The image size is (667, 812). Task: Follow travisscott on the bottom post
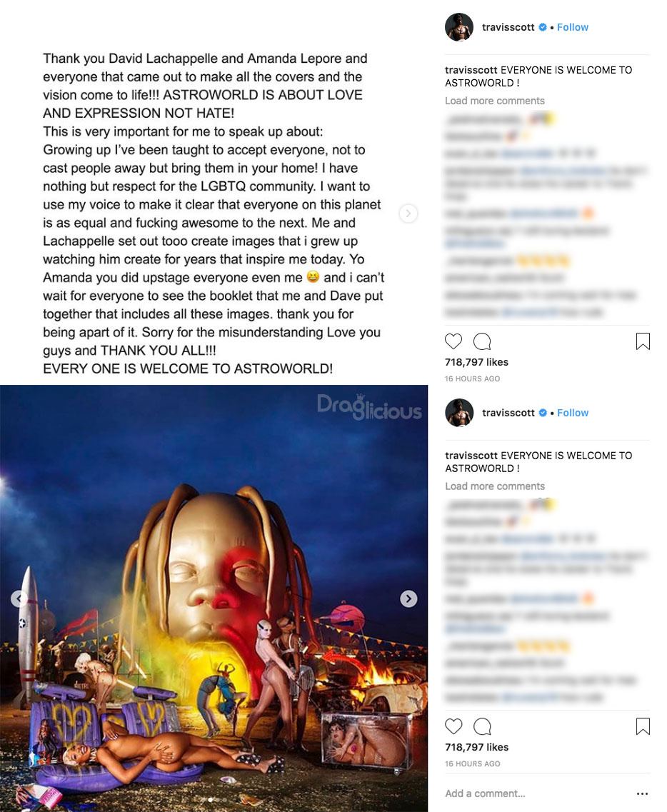coord(573,413)
